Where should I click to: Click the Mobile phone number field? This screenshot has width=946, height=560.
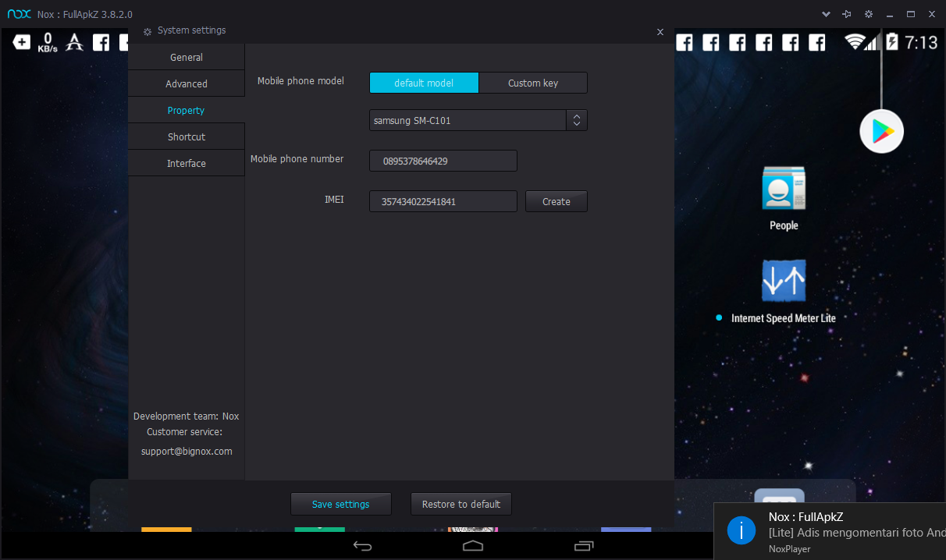pos(443,161)
